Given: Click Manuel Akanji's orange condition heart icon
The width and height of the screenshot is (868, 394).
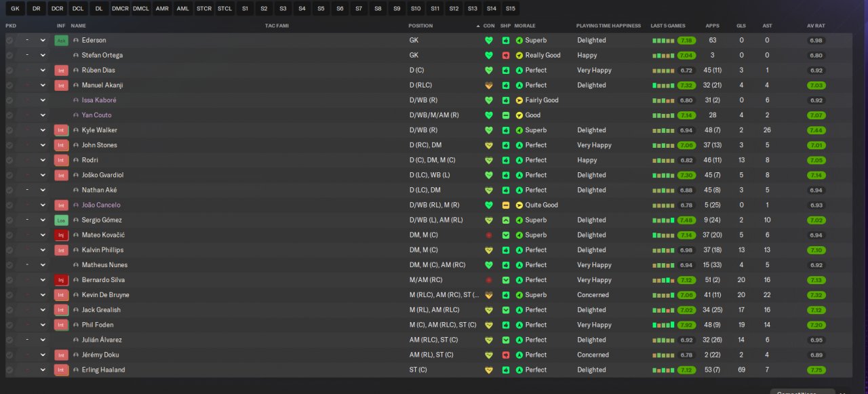Looking at the screenshot, I should coord(488,85).
